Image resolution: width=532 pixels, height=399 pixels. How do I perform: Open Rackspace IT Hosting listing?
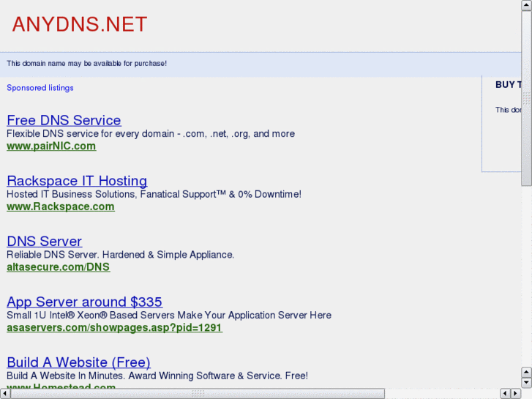coord(77,181)
